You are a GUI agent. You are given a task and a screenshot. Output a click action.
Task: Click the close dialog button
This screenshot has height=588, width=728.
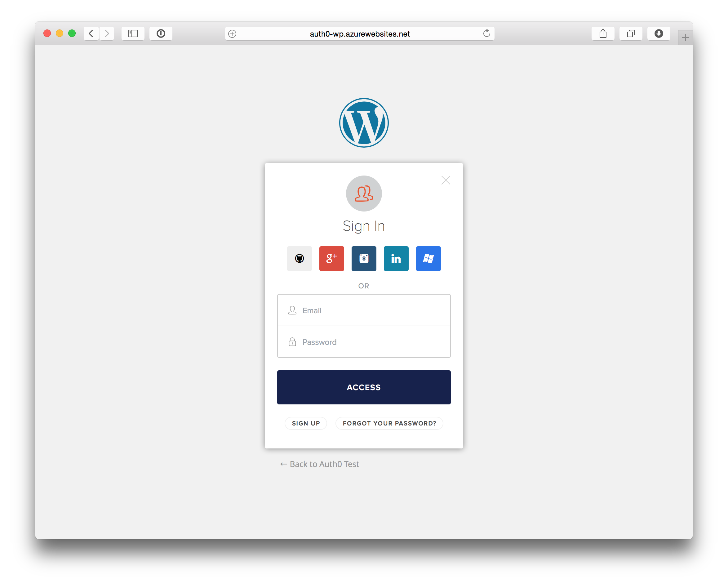tap(446, 180)
